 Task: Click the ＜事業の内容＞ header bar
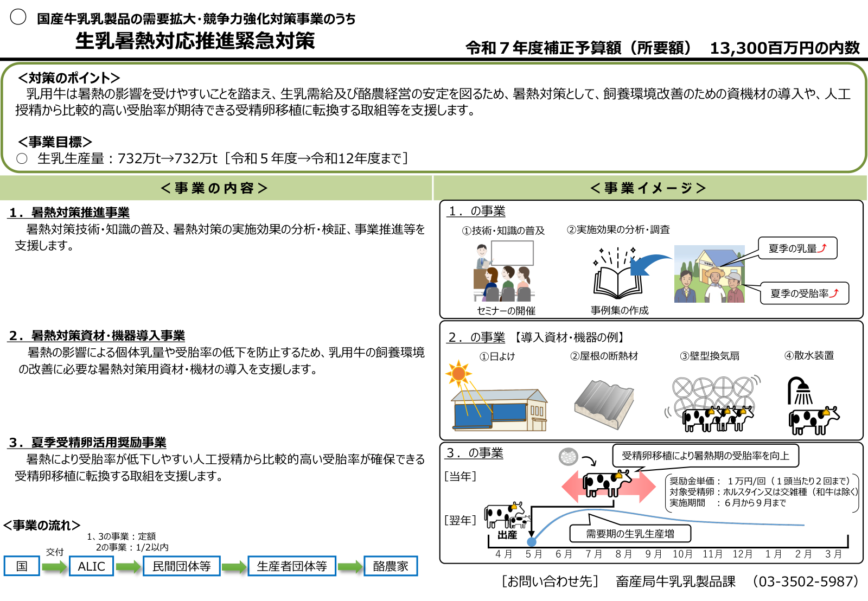click(215, 188)
